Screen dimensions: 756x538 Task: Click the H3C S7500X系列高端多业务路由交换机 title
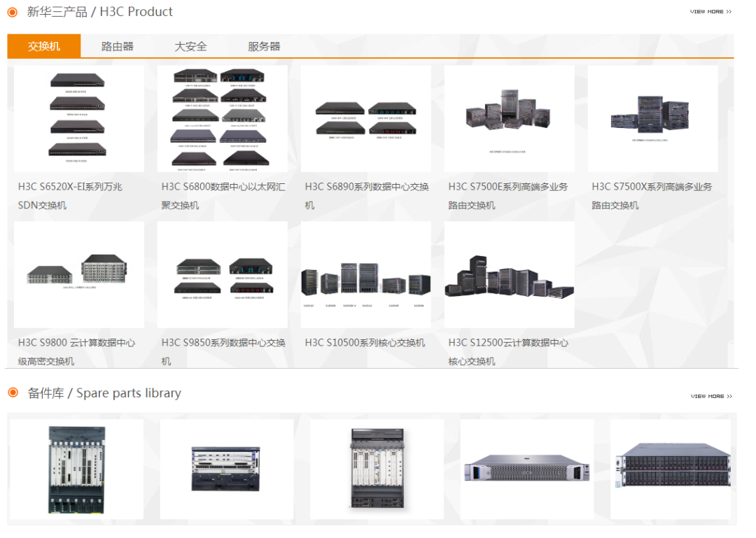(x=652, y=196)
